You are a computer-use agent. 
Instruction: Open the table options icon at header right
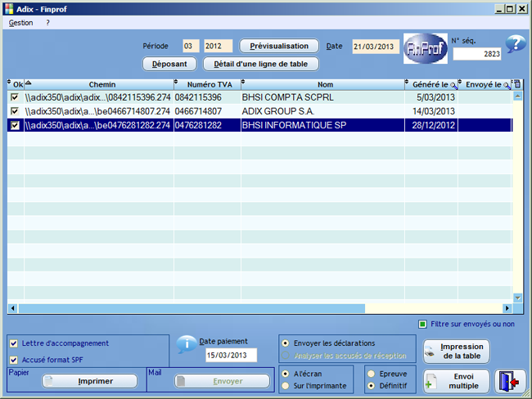[x=517, y=84]
